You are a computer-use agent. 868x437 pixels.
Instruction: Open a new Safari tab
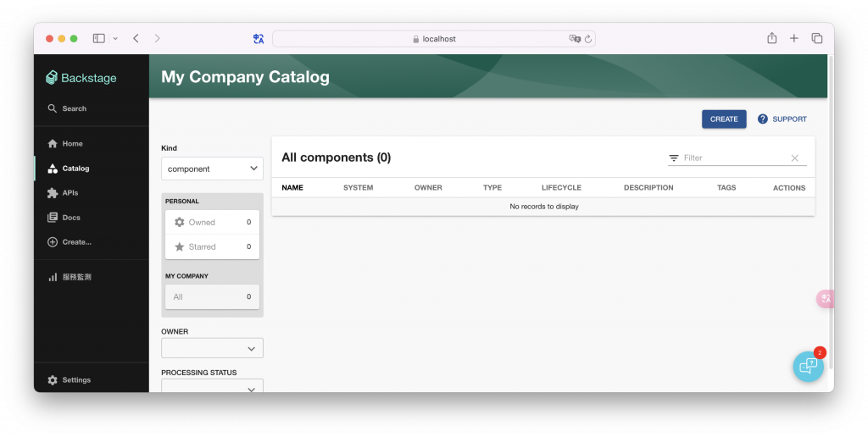pos(793,38)
